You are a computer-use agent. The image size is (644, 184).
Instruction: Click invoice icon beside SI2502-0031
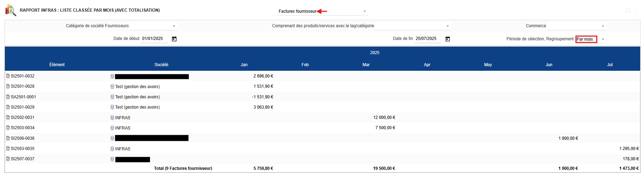click(8, 117)
